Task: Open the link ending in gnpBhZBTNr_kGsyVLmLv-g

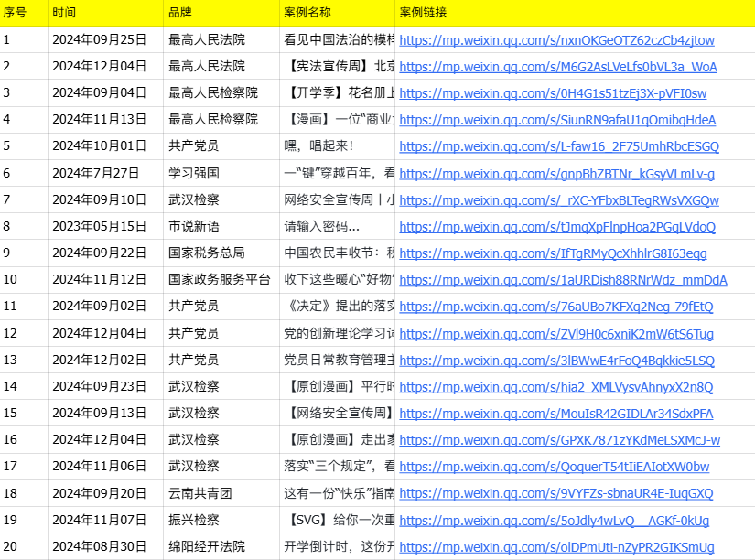Action: click(556, 173)
